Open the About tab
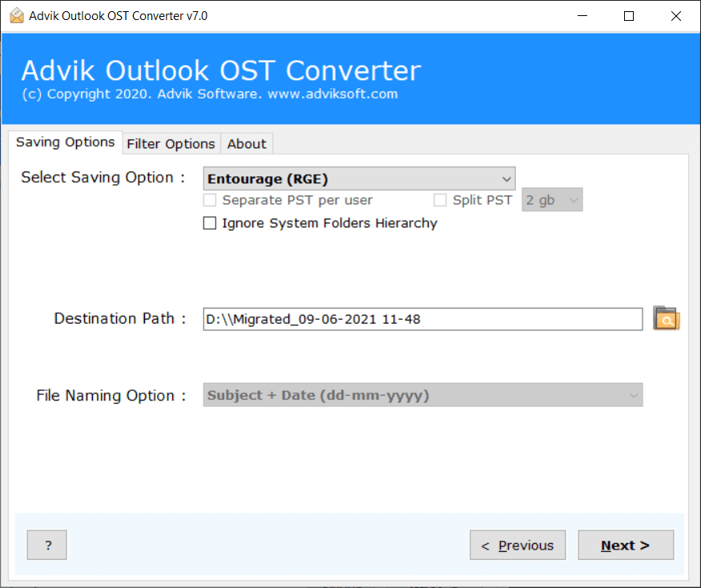 tap(247, 144)
